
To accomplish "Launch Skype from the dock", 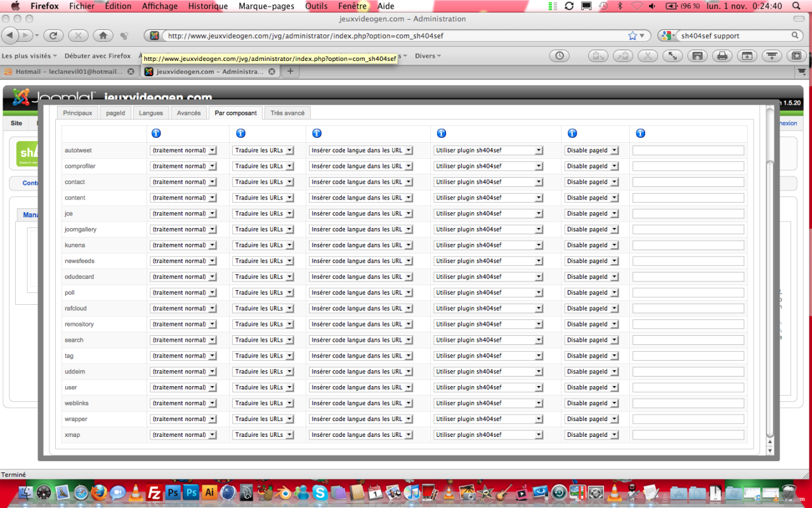I will point(319,493).
